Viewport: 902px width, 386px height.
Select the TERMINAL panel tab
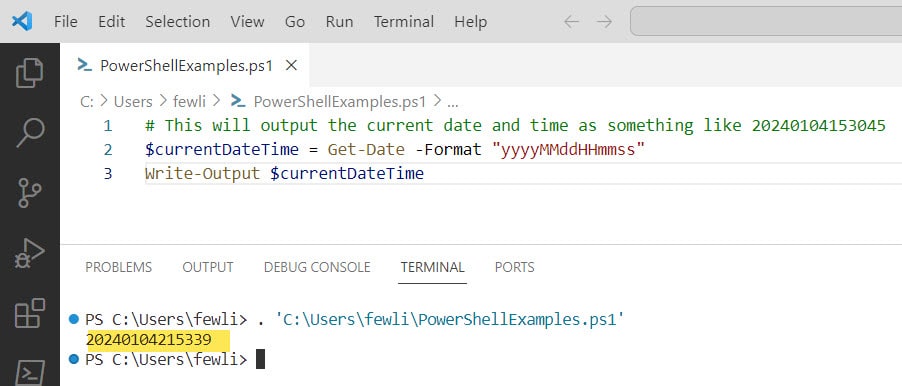coord(433,267)
